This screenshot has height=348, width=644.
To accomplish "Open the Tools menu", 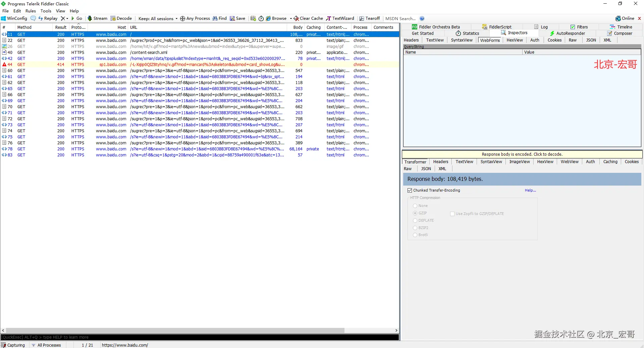I will [x=46, y=11].
